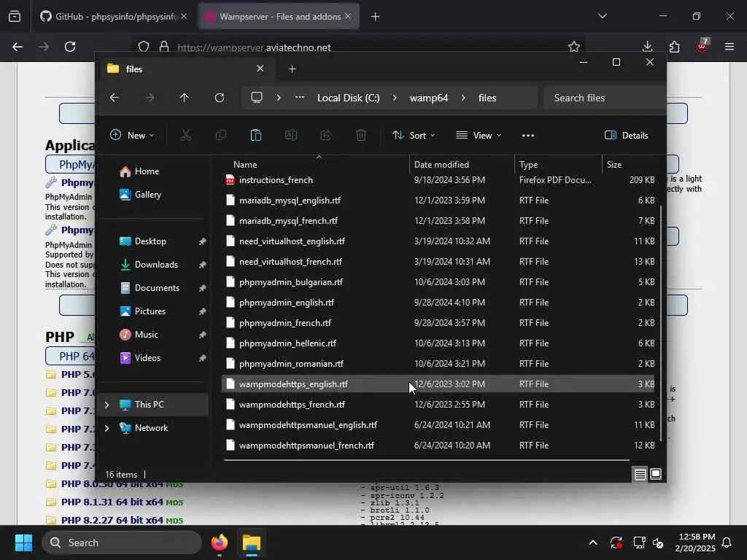Screen dimensions: 747x560
Task: Open Firefox extensions puzzle icon
Action: pyautogui.click(x=674, y=47)
